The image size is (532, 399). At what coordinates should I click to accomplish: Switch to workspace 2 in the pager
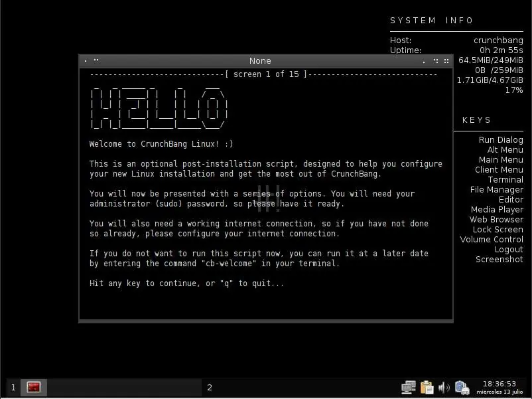click(x=210, y=388)
